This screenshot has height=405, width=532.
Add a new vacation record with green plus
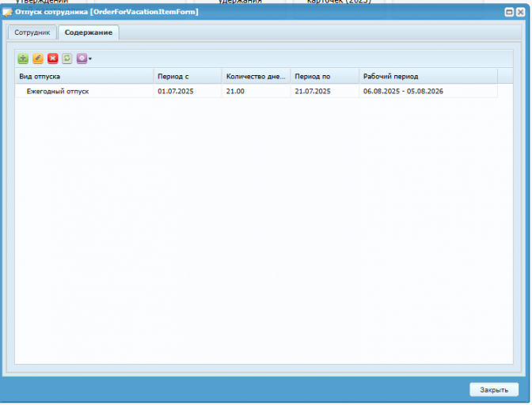[x=23, y=59]
